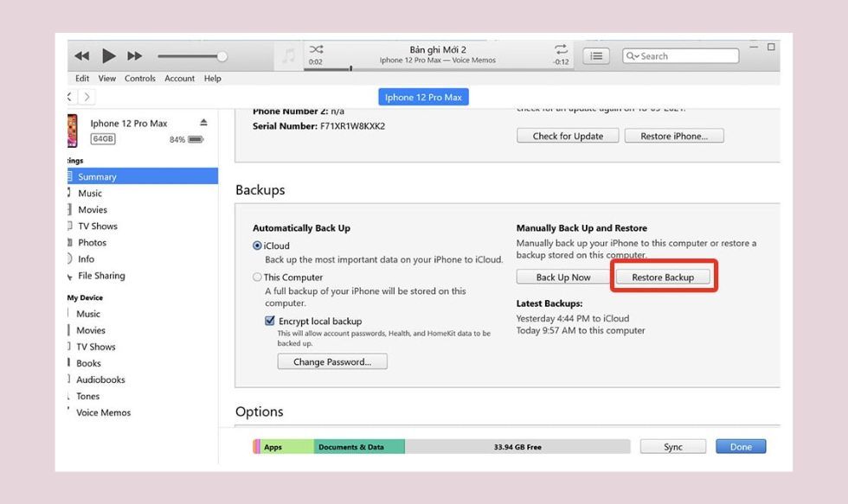Adjust the volume slider knob

tap(222, 56)
